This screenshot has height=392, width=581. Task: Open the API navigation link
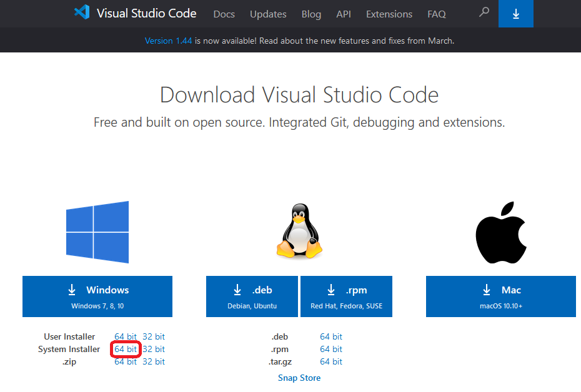344,14
